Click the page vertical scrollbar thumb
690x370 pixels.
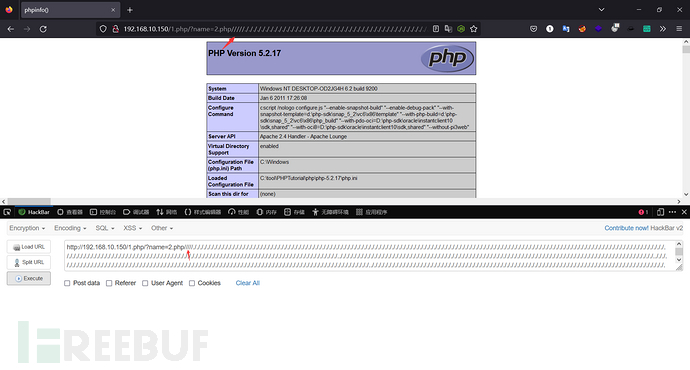pyautogui.click(x=686, y=49)
